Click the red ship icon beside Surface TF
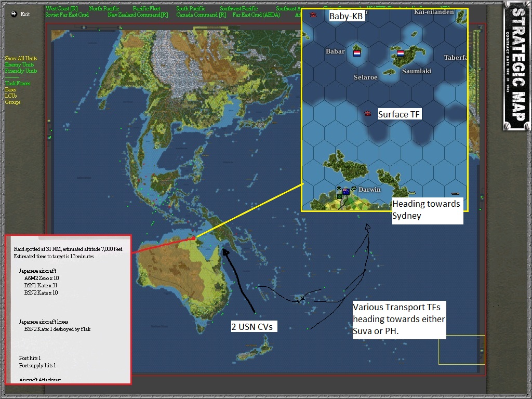The width and height of the screenshot is (532, 399). (x=368, y=114)
